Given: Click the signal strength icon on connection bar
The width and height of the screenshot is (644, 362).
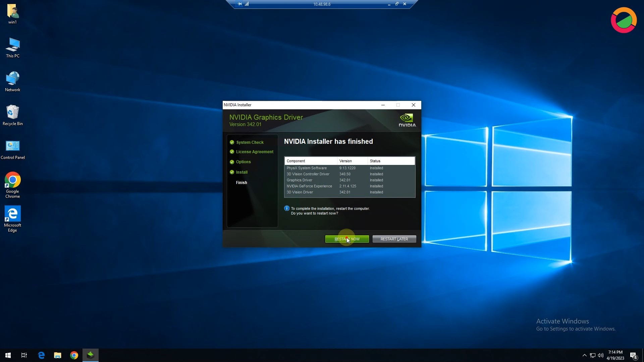Looking at the screenshot, I should pos(247,4).
